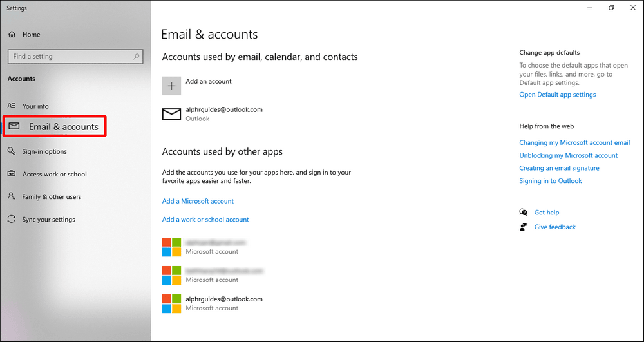
Task: Click the Your info person icon
Action: coord(12,106)
